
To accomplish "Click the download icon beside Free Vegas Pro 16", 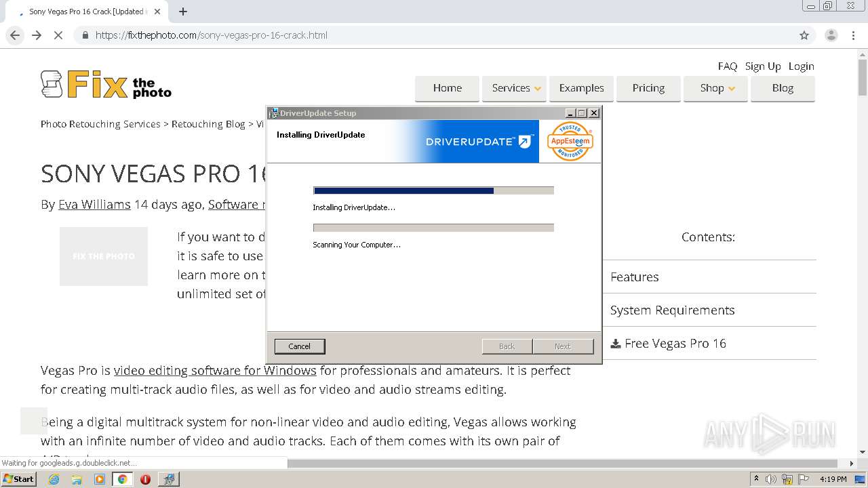I will click(616, 344).
